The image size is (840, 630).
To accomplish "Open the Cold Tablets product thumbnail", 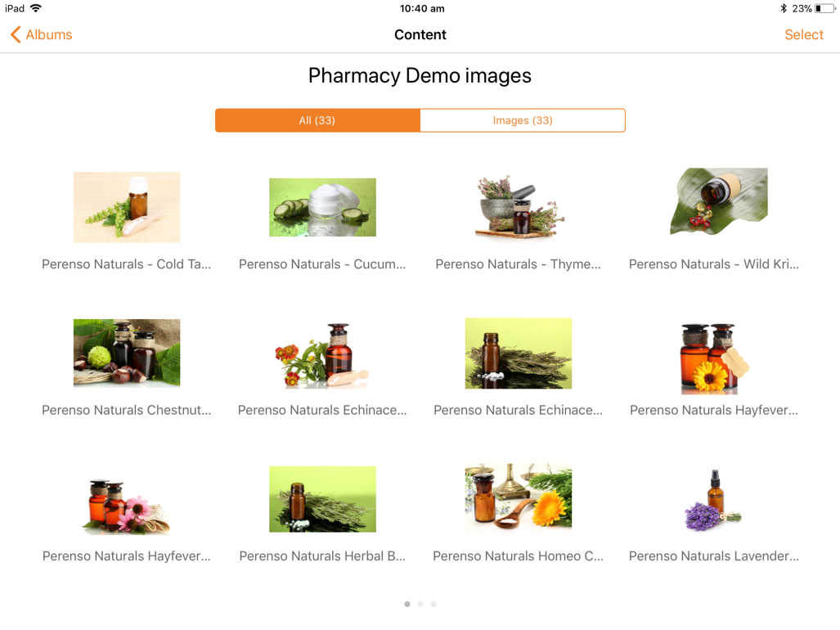I will point(127,207).
